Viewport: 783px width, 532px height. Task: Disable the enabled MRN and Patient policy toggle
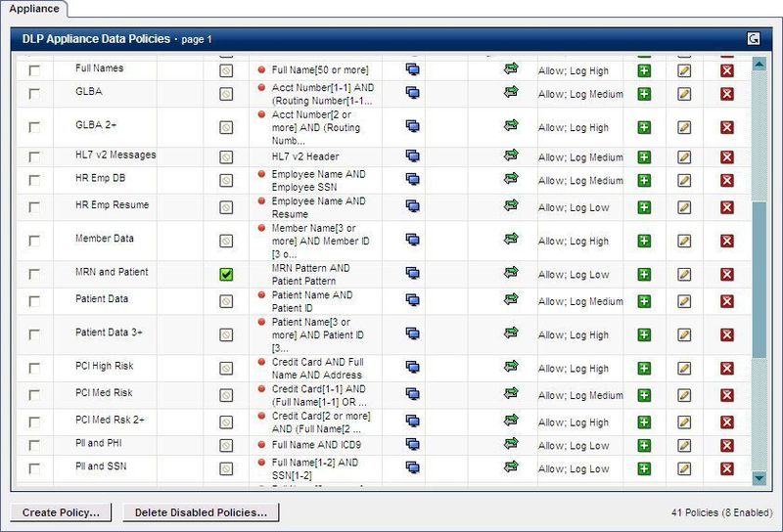(x=226, y=274)
